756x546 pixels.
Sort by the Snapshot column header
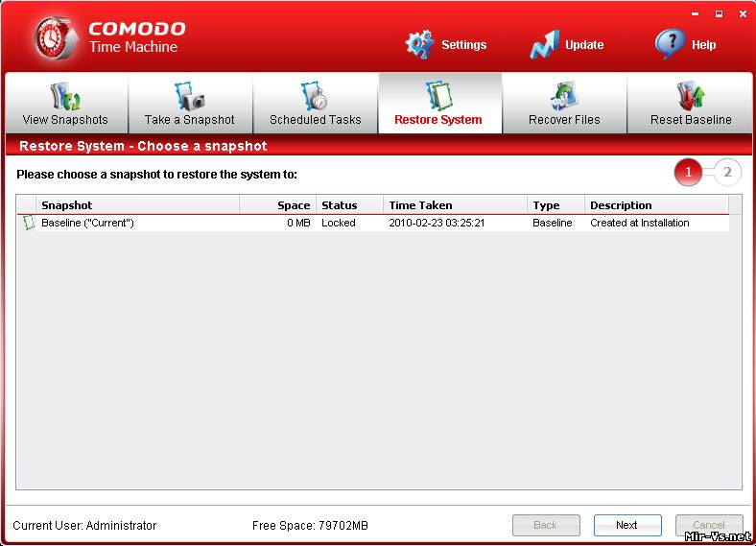pyautogui.click(x=137, y=205)
